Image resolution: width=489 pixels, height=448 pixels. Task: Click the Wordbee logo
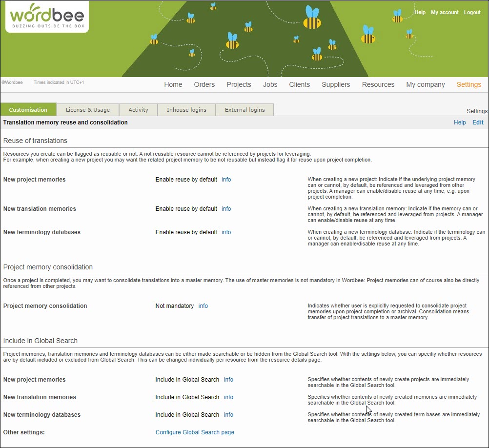tap(47, 16)
